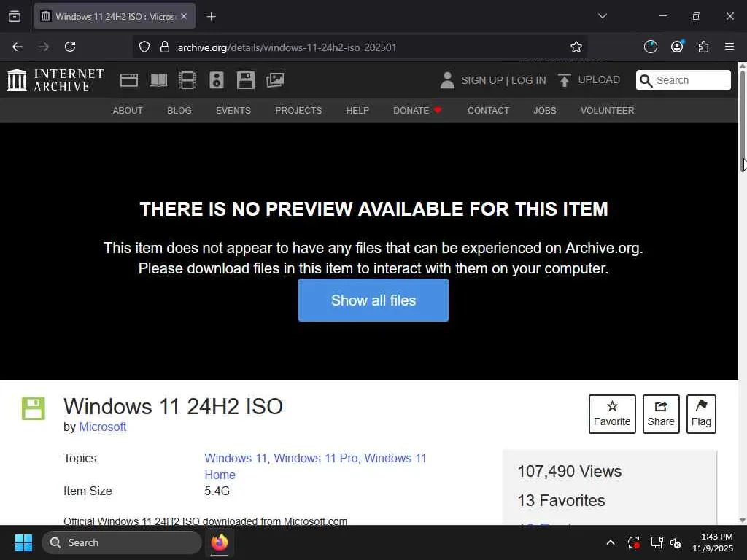747x560 pixels.
Task: Open the Firefox hamburger application menu
Action: pos(729,47)
